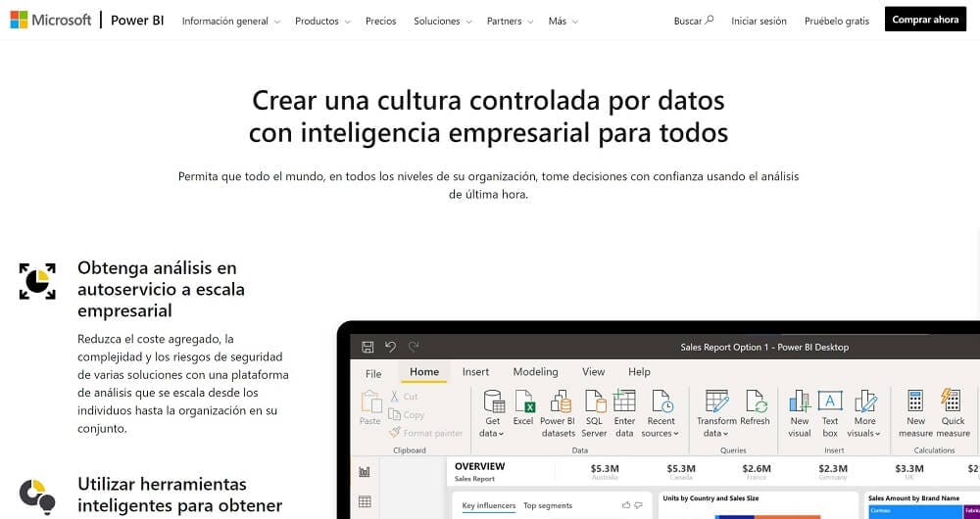980x519 pixels.
Task: Open the Precios page
Action: pyautogui.click(x=380, y=22)
